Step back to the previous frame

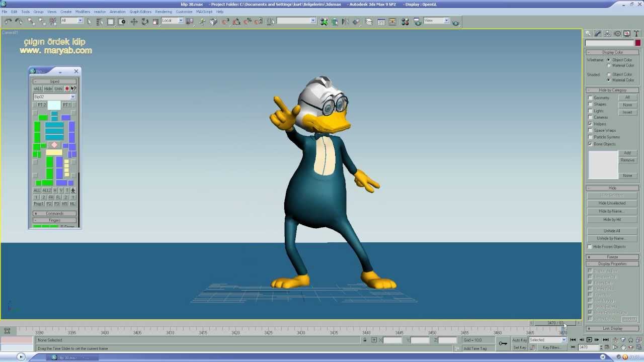point(581,340)
